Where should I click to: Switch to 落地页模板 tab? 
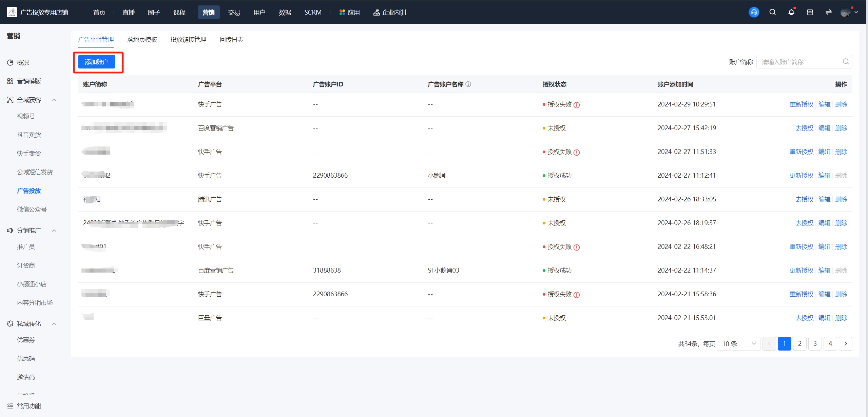point(142,39)
